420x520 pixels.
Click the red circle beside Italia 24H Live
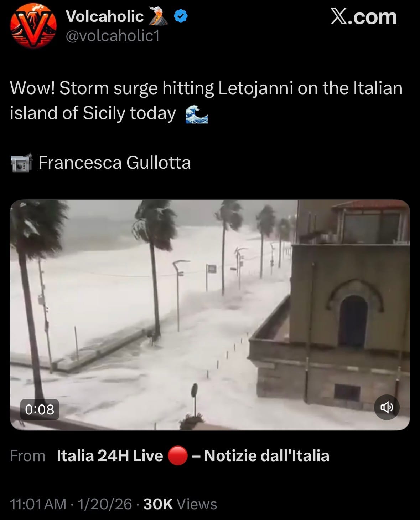(x=177, y=455)
